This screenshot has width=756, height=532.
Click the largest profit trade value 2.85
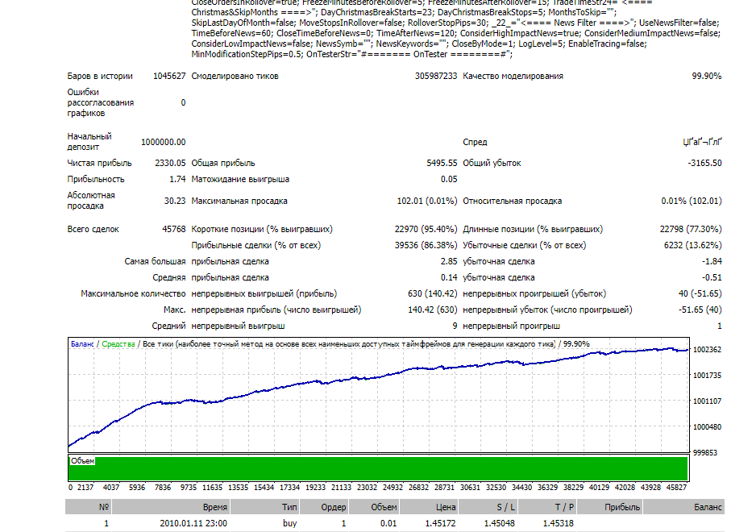[x=449, y=261]
